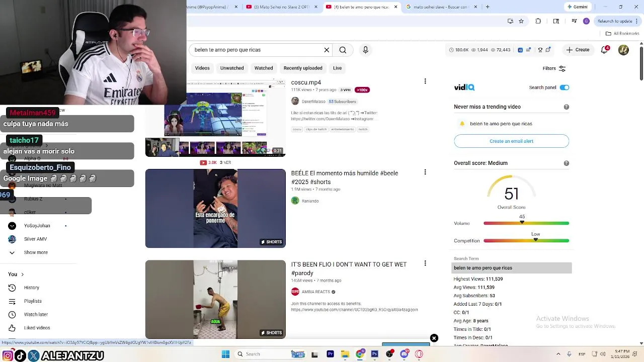Image resolution: width=644 pixels, height=362 pixels.
Task: Click the Windows Start button
Action: 225,354
